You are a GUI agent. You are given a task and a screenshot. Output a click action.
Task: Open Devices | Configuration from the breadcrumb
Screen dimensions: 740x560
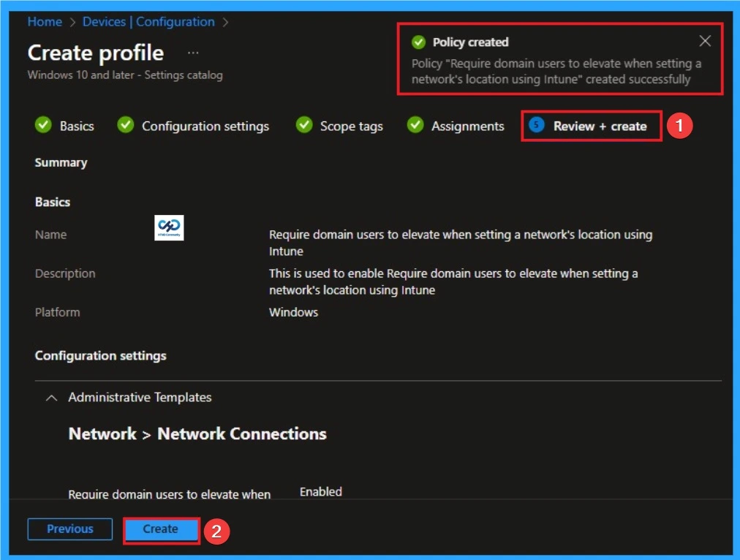coord(149,22)
